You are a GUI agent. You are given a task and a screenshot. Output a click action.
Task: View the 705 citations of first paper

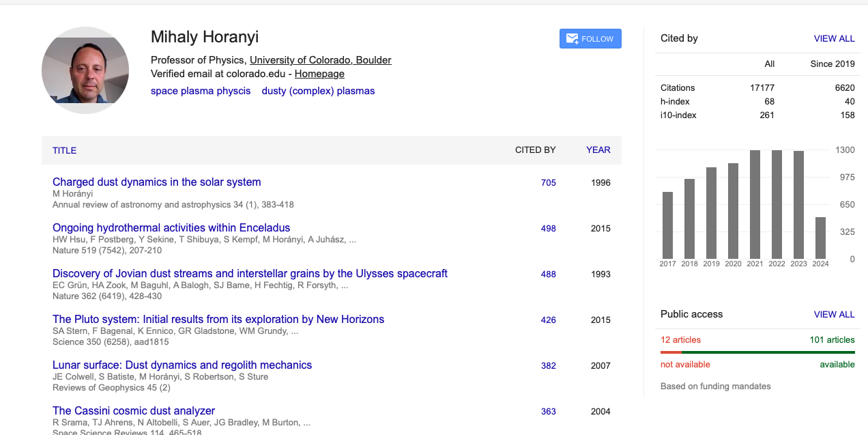tap(548, 183)
